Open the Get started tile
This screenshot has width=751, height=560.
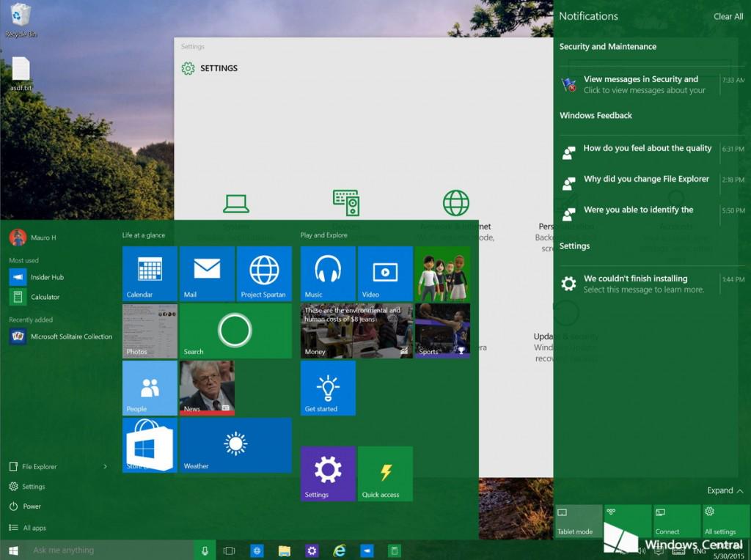328,388
